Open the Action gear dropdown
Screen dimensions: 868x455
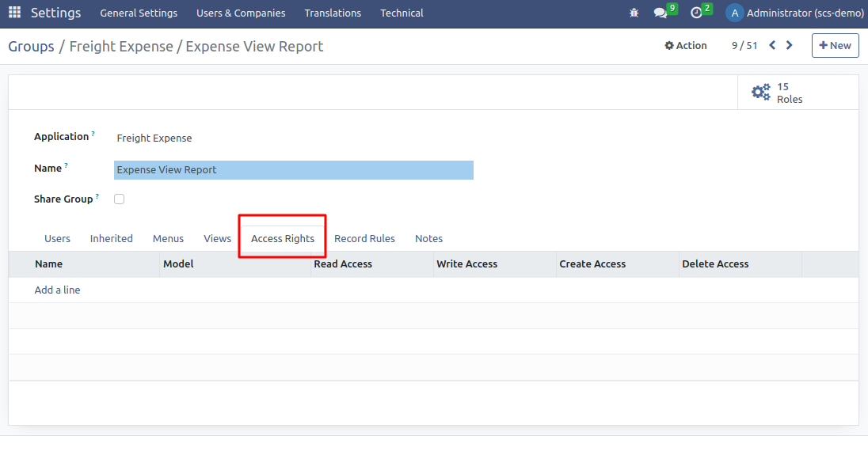[686, 46]
